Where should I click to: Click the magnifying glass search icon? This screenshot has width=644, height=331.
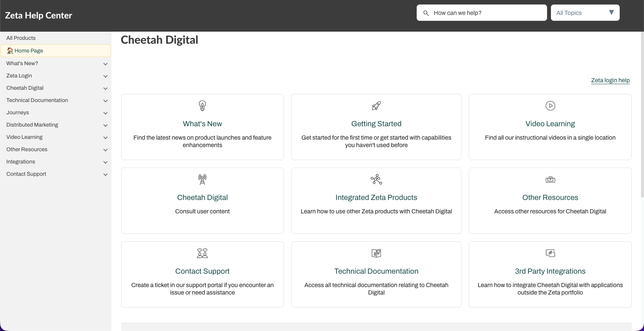426,13
